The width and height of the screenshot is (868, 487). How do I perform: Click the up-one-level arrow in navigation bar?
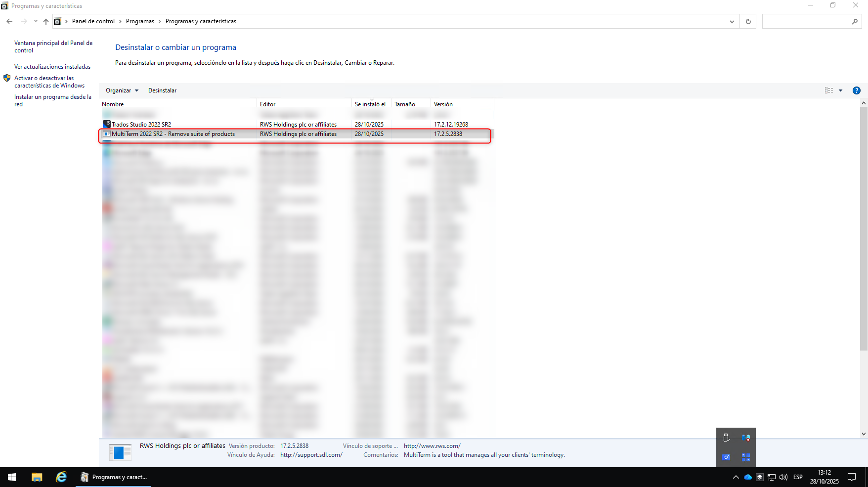coord(45,21)
